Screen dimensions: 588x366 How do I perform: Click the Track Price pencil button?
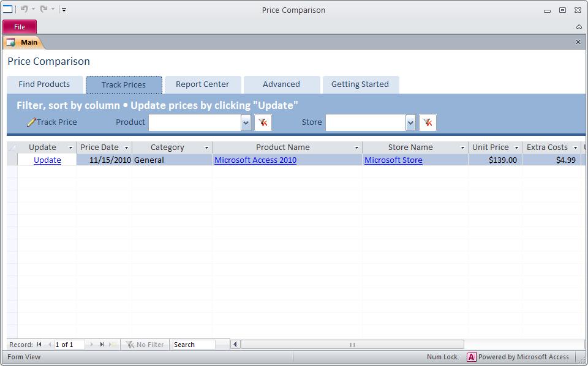tap(52, 122)
